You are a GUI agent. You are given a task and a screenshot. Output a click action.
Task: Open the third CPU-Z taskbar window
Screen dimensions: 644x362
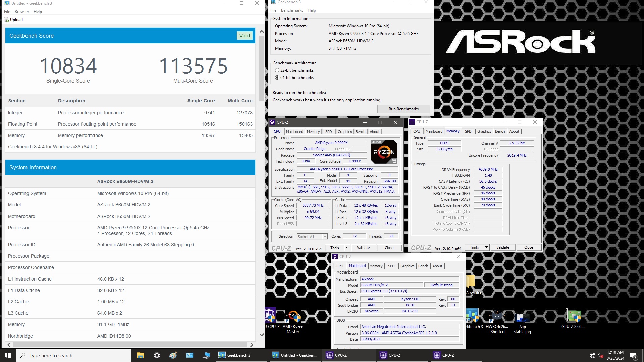point(456,355)
